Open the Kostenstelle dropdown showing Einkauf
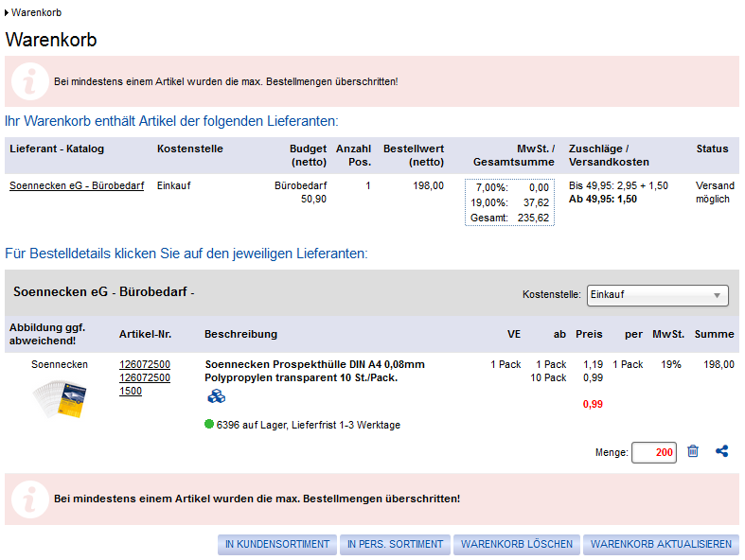The image size is (745, 560). (x=657, y=295)
